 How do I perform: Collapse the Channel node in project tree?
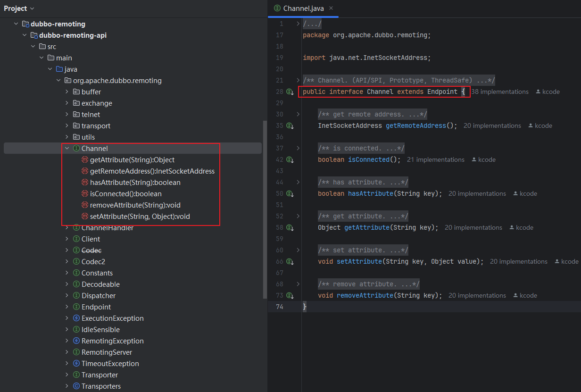67,149
